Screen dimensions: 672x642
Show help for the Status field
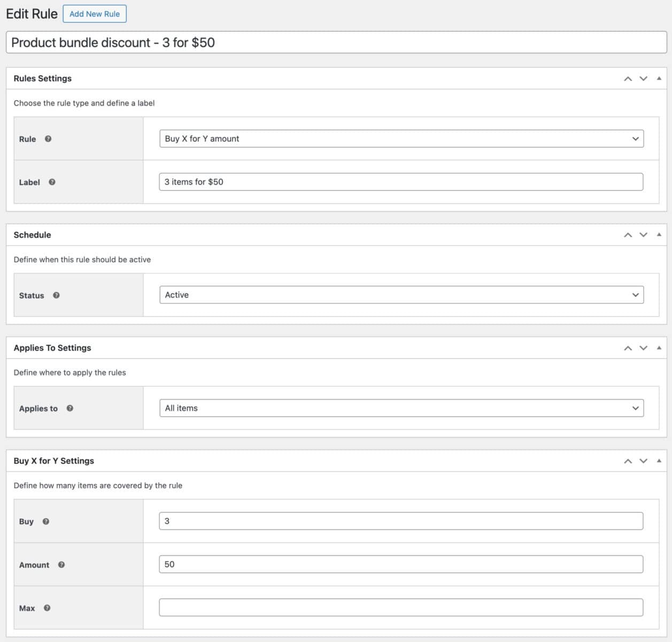pyautogui.click(x=56, y=295)
